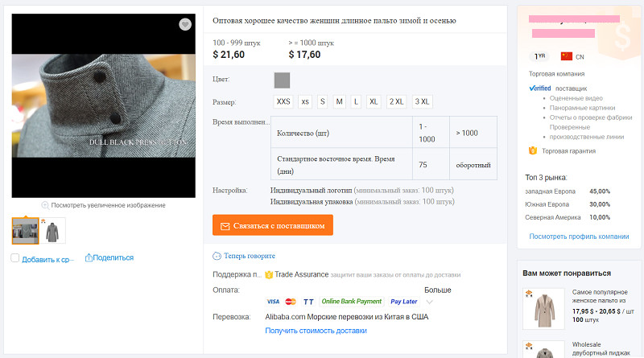Open Wholesale двубортный пиджак recommendation
644x358 pixels.
[x=601, y=348]
